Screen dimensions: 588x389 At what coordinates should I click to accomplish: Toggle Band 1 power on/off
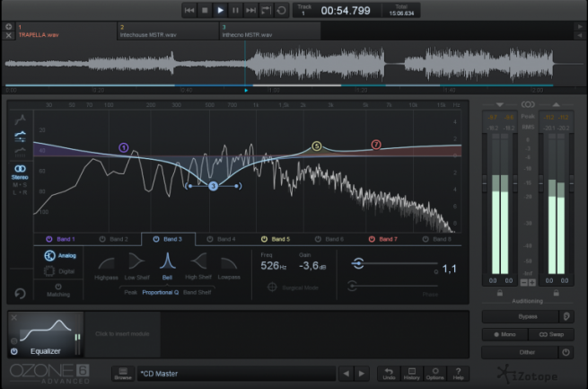pos(50,240)
